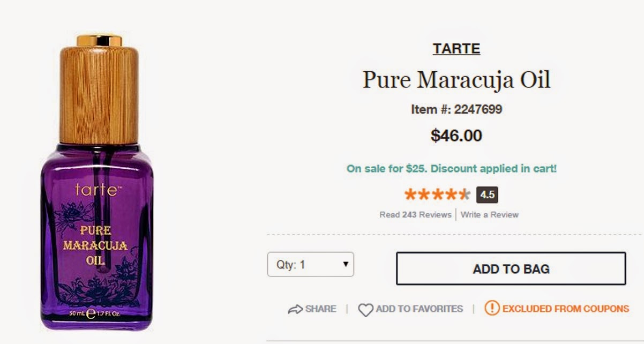Open the Qty quantity dropdown

coord(310,264)
